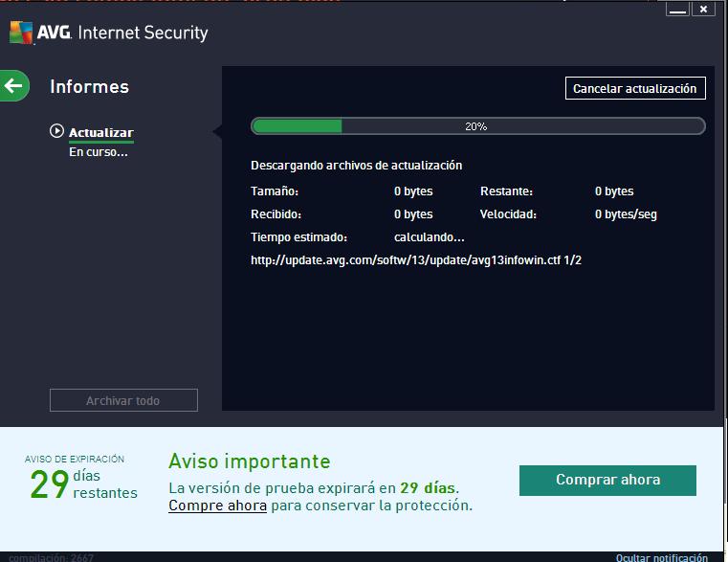Image resolution: width=728 pixels, height=562 pixels.
Task: Click Descargando archivos de actualización text
Action: coord(357,166)
